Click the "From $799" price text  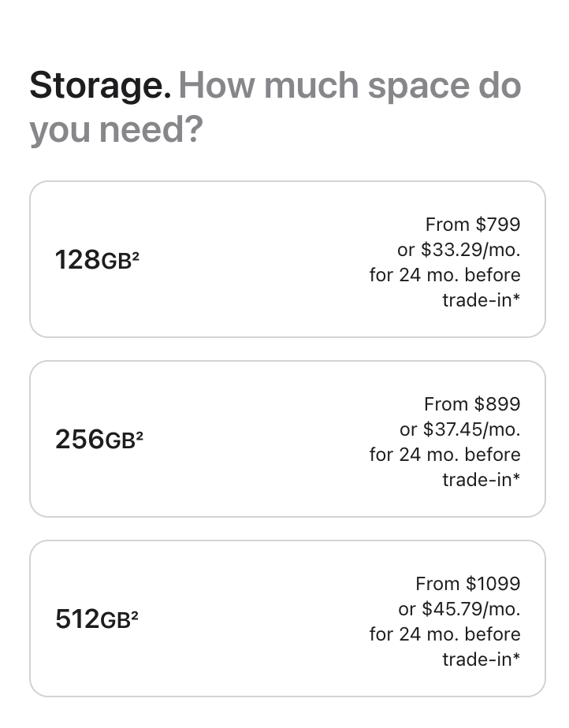(473, 225)
